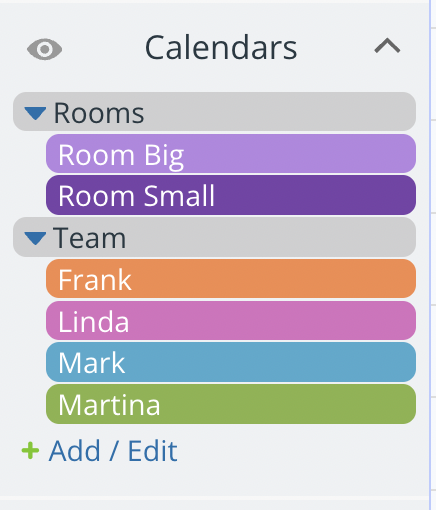Toggle Frank's orange calendar
Image resolution: width=436 pixels, height=510 pixels.
231,279
